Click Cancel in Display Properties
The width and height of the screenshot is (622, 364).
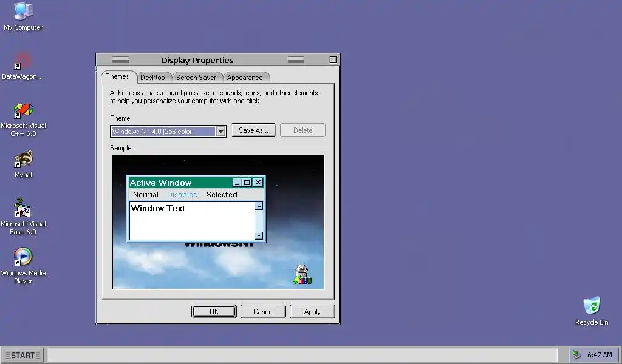coord(264,311)
